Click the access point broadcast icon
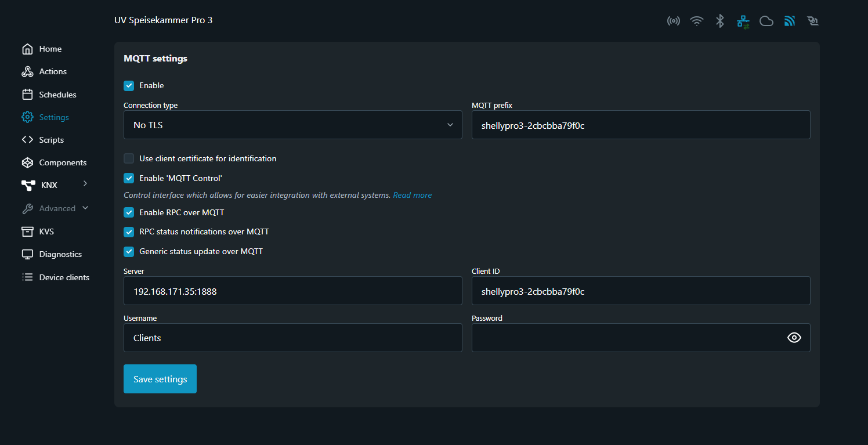Viewport: 868px width, 445px height. (673, 21)
